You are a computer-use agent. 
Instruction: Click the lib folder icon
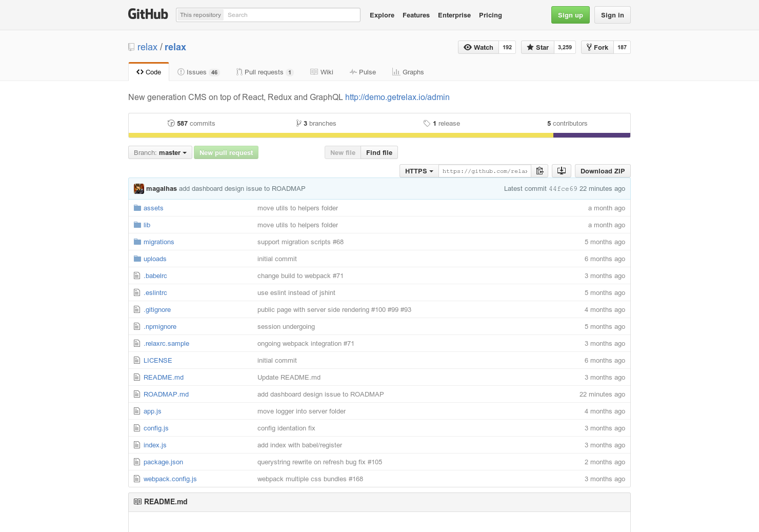tap(137, 225)
